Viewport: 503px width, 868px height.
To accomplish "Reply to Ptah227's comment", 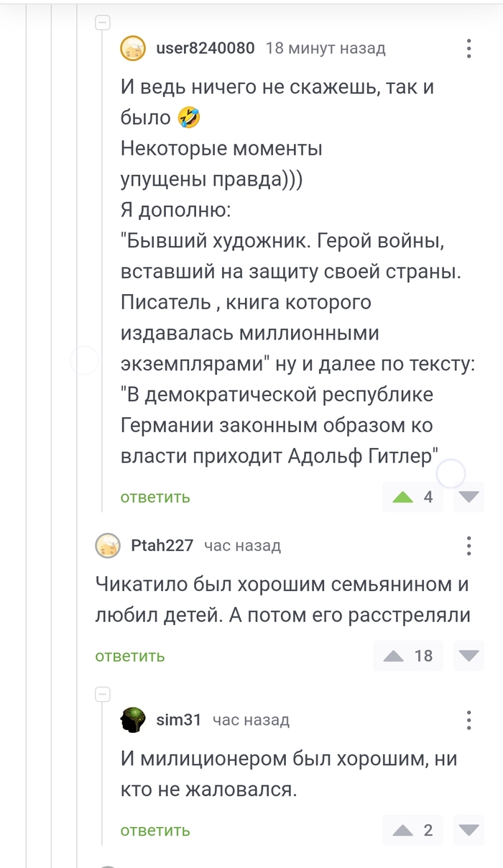I will point(130,656).
